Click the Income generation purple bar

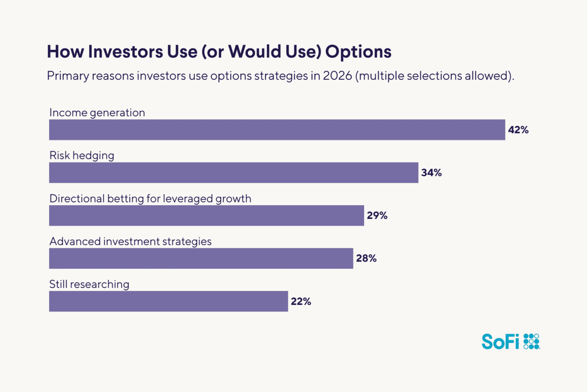point(277,130)
